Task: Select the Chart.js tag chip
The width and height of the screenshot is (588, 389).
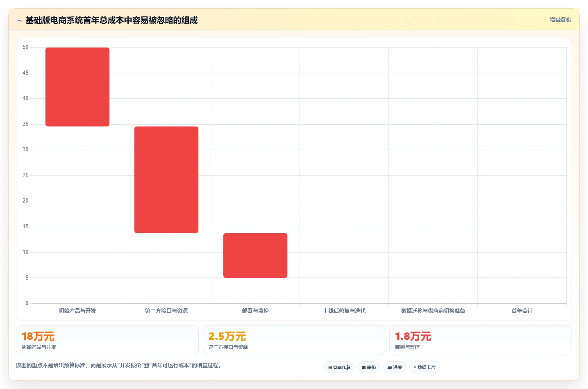Action: [339, 367]
